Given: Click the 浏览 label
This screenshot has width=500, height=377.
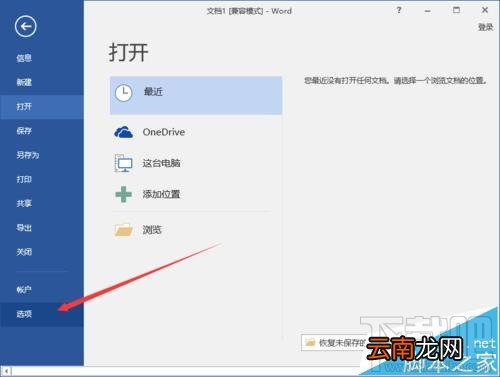Looking at the screenshot, I should point(152,230).
